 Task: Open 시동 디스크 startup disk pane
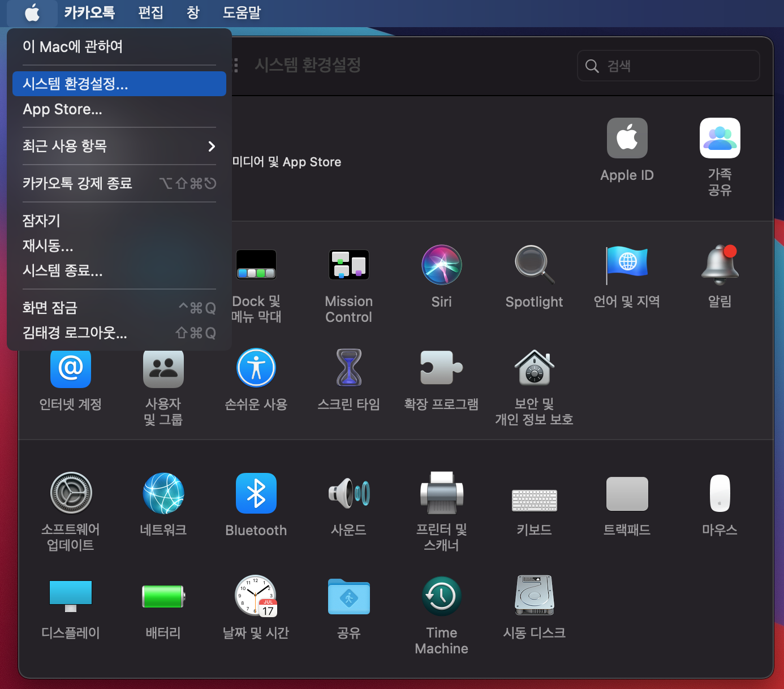click(x=534, y=608)
